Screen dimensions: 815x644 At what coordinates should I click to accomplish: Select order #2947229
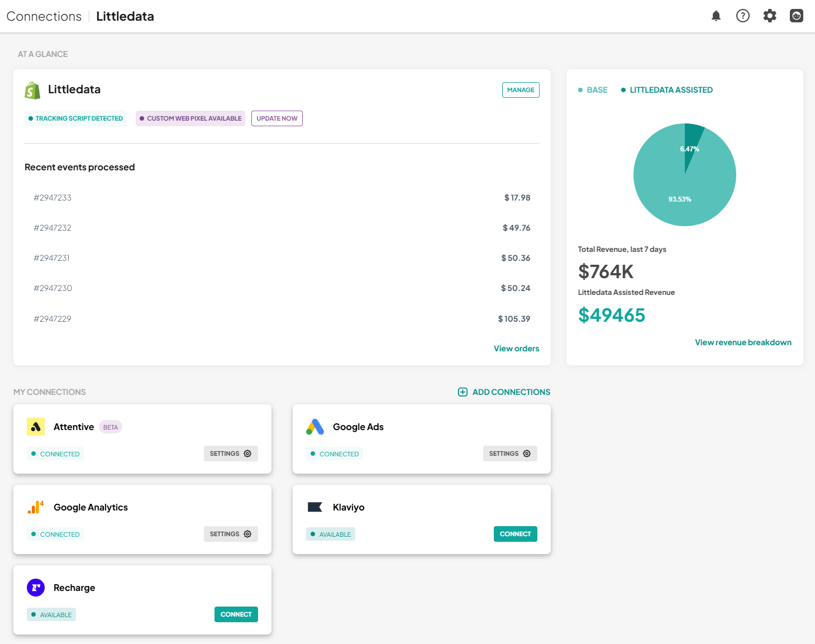pyautogui.click(x=53, y=319)
